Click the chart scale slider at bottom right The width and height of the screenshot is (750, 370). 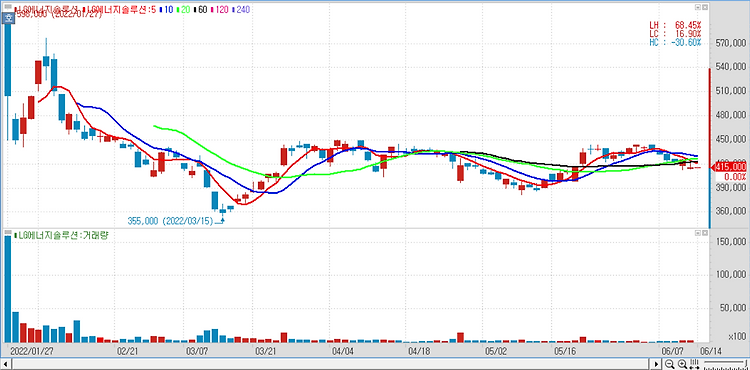click(x=725, y=365)
